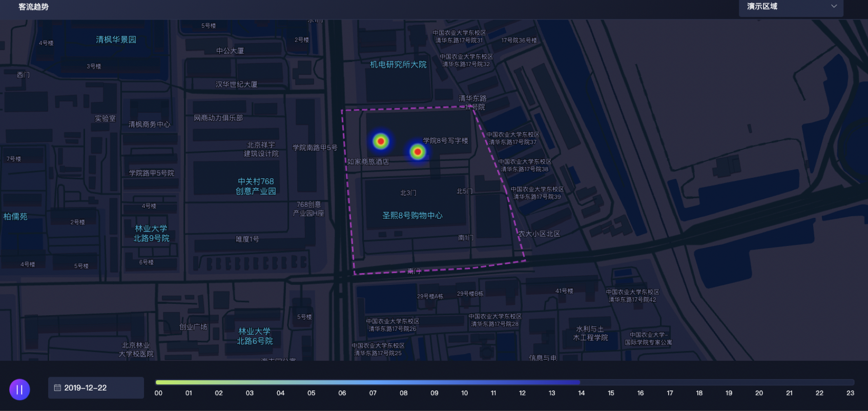Click 农大小区北区 map label
Viewport: 868px width, 411px height.
pyautogui.click(x=539, y=234)
